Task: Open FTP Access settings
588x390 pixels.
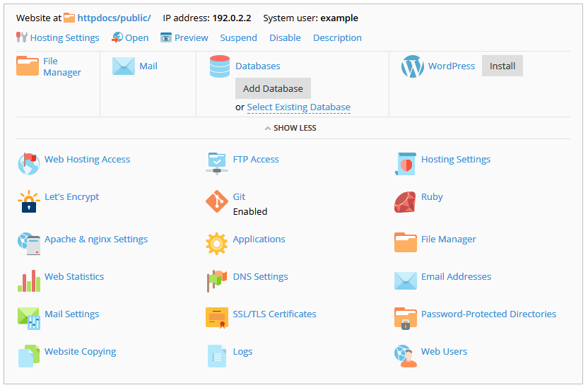Action: click(255, 159)
